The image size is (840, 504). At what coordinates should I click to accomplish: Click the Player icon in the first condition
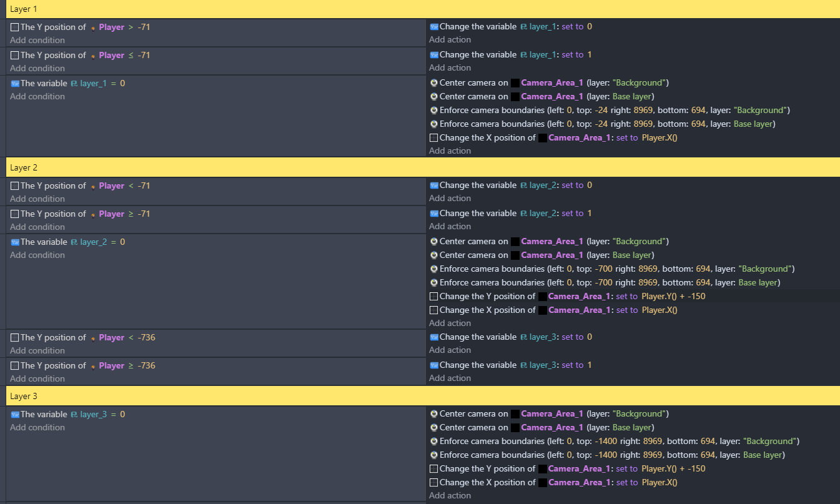tap(94, 27)
